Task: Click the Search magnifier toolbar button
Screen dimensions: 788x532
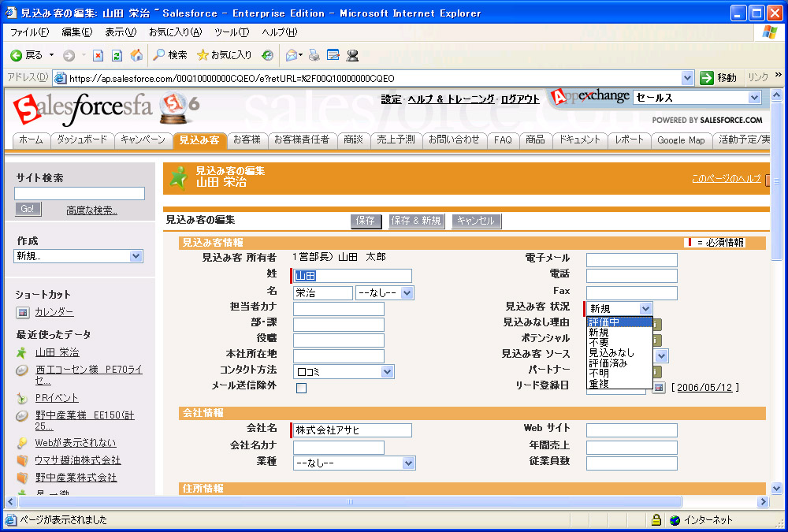Action: coord(170,55)
